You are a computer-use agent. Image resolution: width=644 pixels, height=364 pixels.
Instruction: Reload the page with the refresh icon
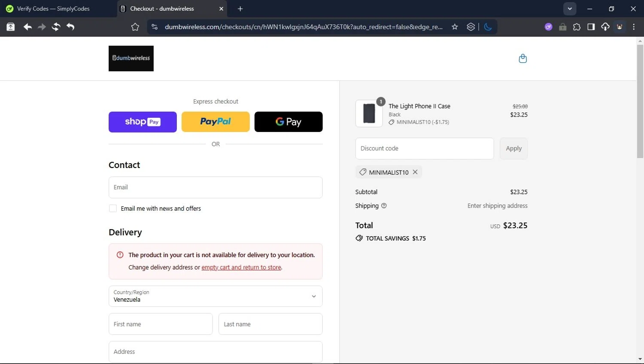[x=56, y=27]
